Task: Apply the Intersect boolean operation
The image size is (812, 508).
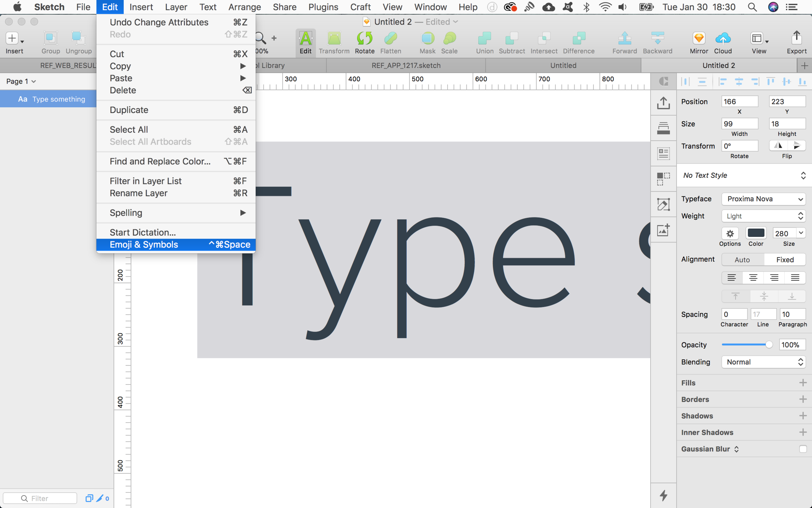Action: click(x=544, y=38)
